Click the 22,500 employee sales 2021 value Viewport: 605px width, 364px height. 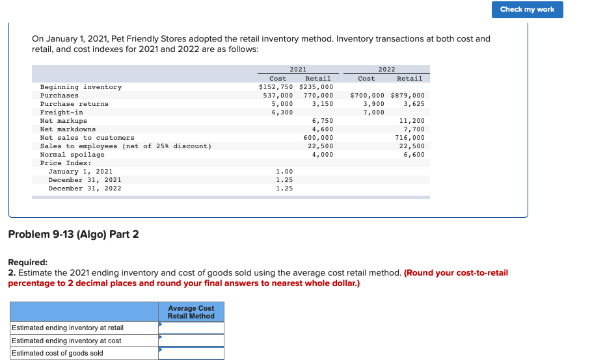(x=320, y=146)
